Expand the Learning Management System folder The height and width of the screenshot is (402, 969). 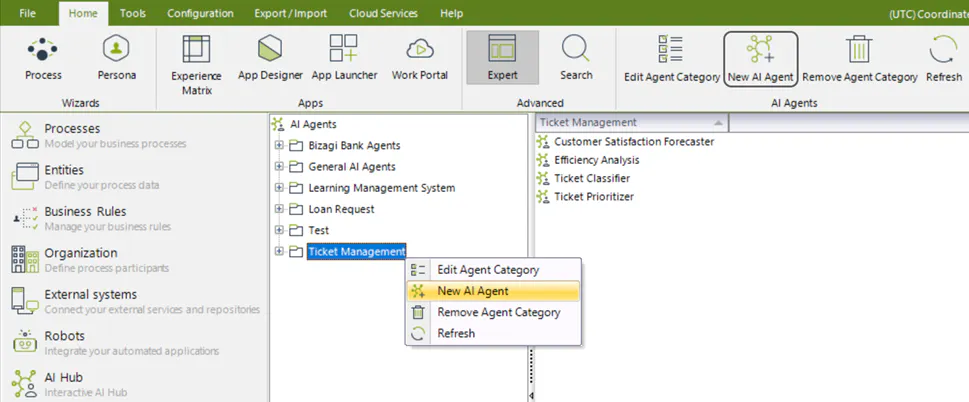279,188
